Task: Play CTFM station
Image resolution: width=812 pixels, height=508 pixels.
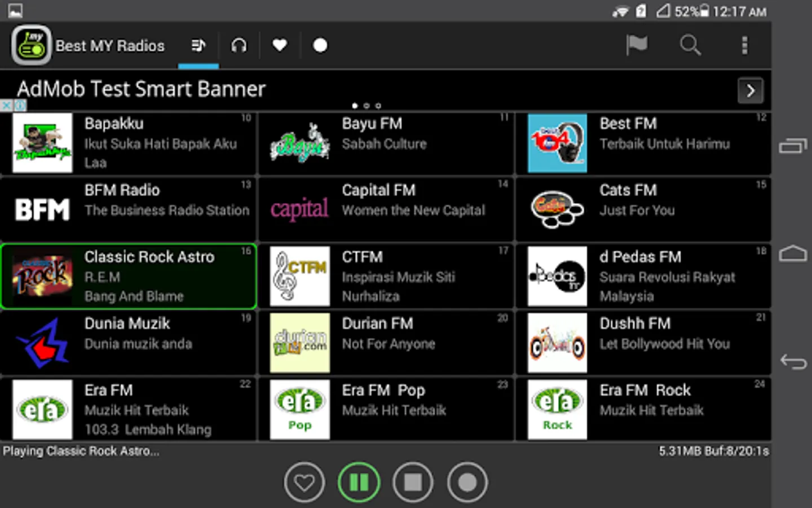Action: [x=386, y=276]
